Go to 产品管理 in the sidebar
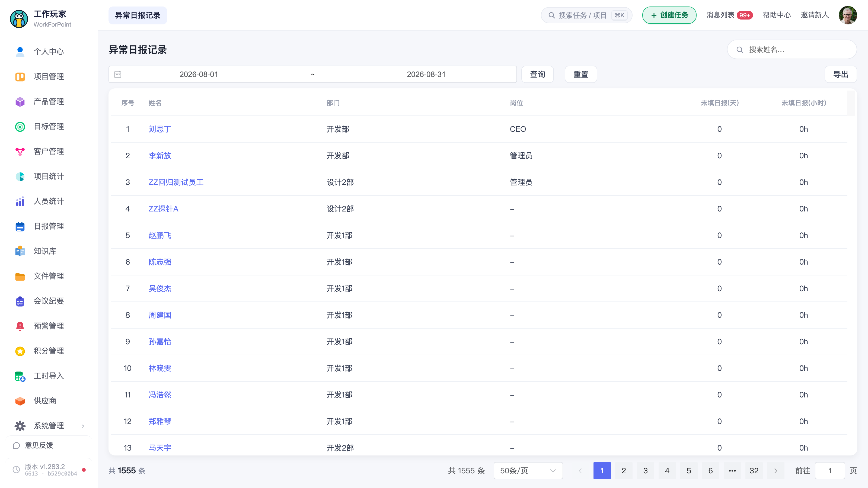 49,101
